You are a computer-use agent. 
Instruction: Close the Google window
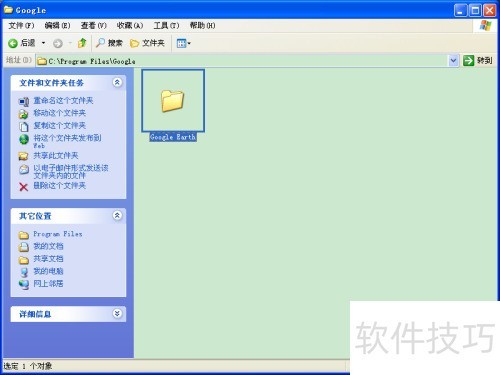click(x=490, y=10)
